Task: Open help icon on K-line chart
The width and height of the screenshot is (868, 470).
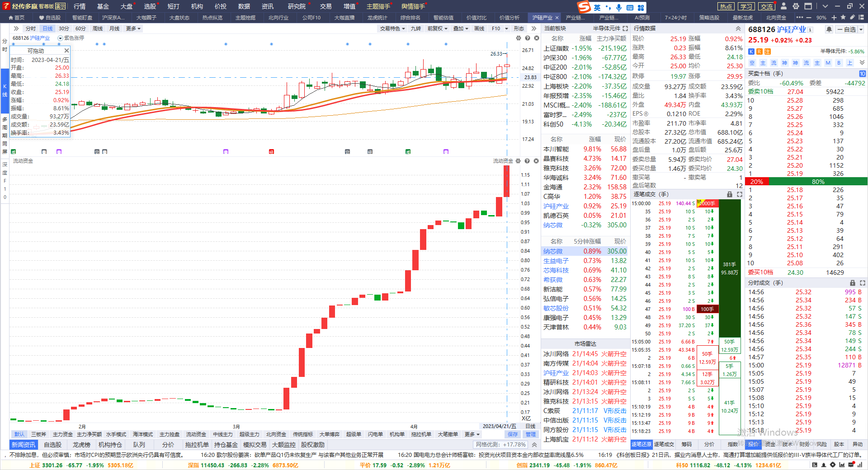Action: point(527,38)
